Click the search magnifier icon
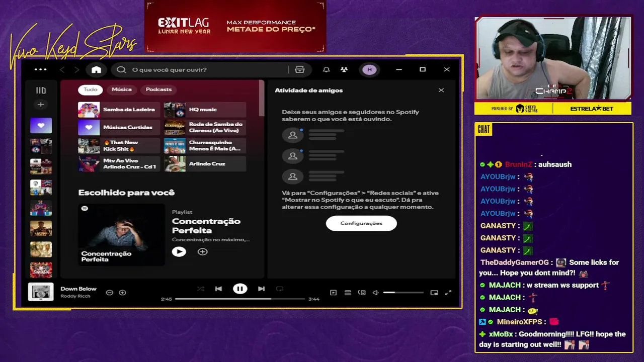Image resolution: width=644 pixels, height=362 pixels. click(x=121, y=69)
